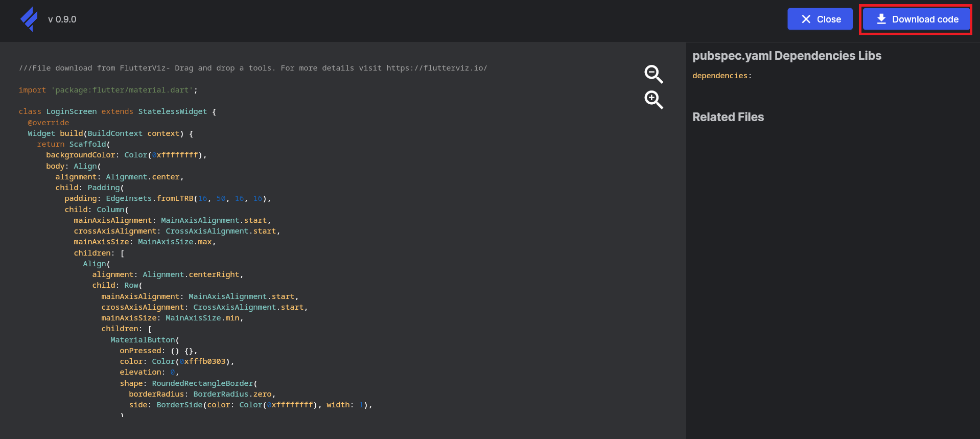The width and height of the screenshot is (980, 439).
Task: Click the v 0.9.0 version label
Action: [62, 19]
